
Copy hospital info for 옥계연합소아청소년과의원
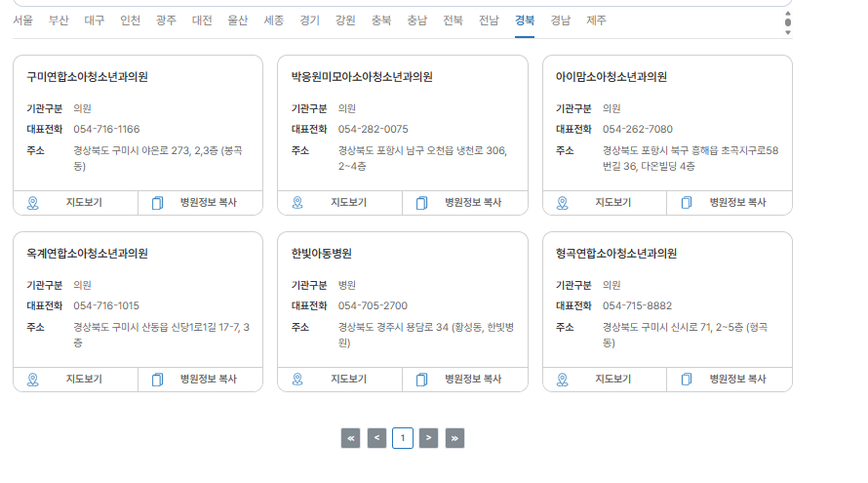pyautogui.click(x=200, y=380)
